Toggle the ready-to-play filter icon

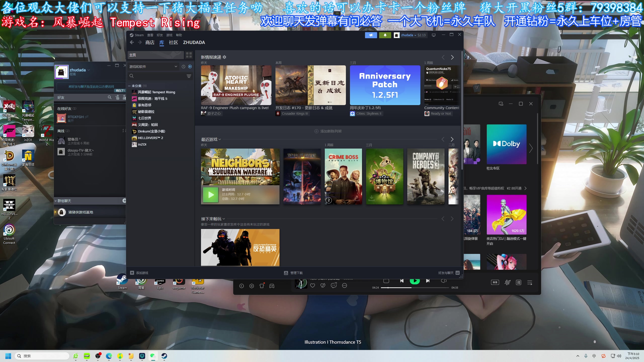pos(190,67)
